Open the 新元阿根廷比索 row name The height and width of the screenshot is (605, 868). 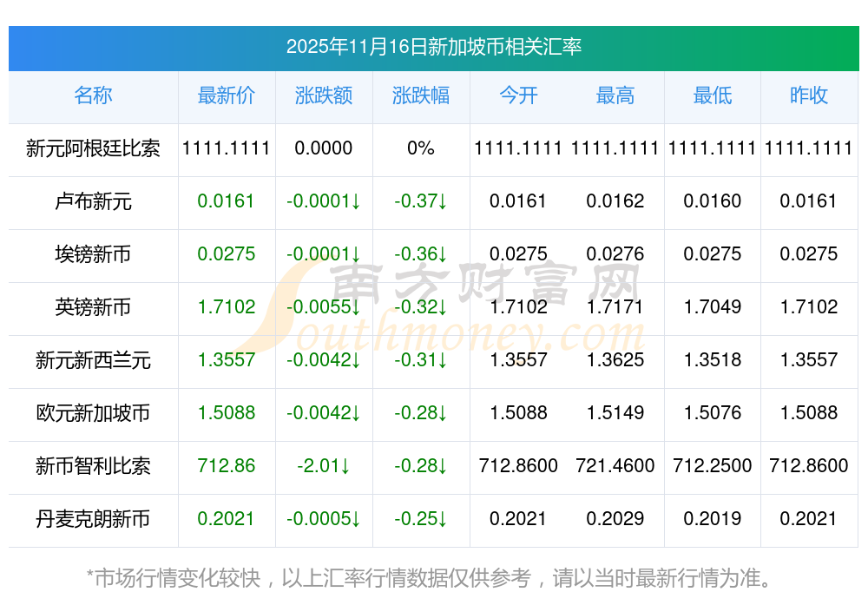point(93,148)
